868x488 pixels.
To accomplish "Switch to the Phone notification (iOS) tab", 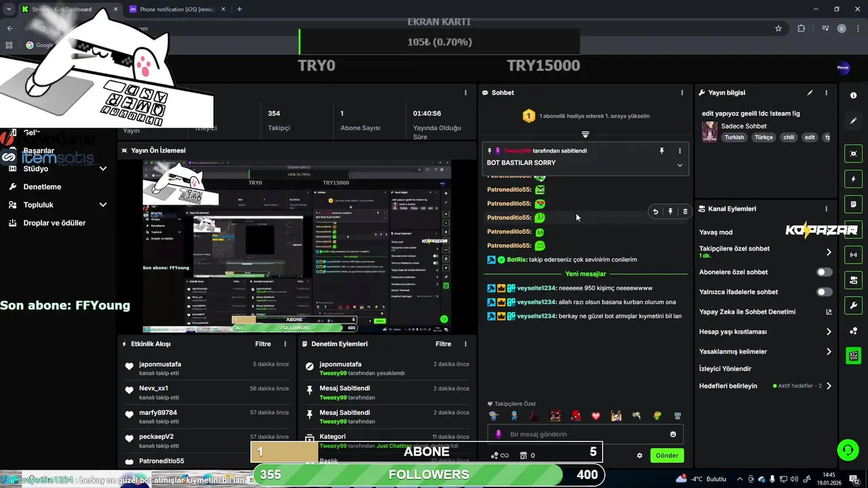I will pos(176,9).
